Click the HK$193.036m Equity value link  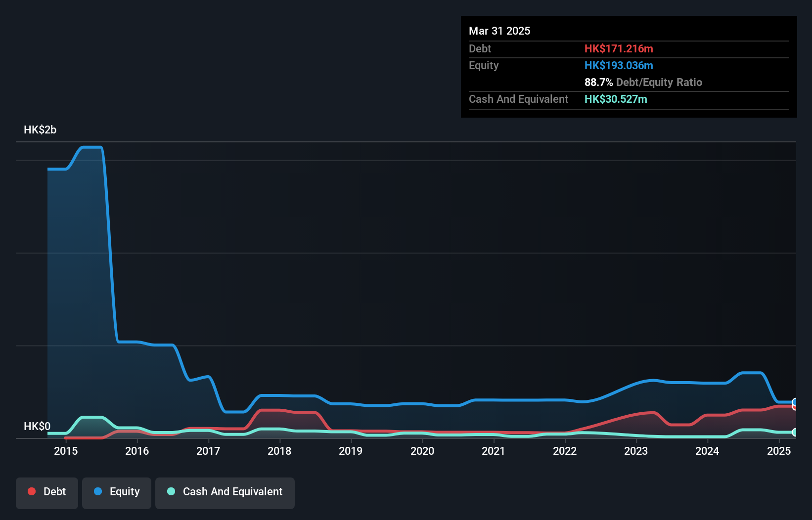coord(619,65)
